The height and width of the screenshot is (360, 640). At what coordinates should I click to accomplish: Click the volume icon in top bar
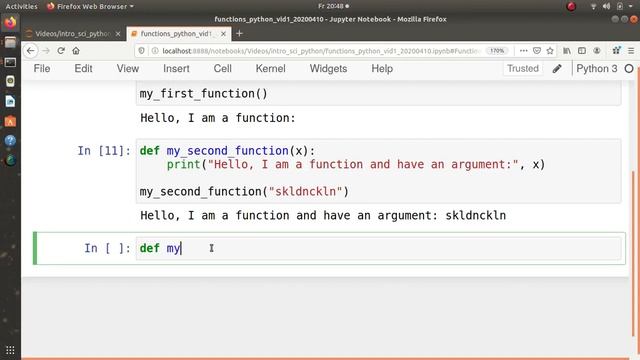point(607,6)
